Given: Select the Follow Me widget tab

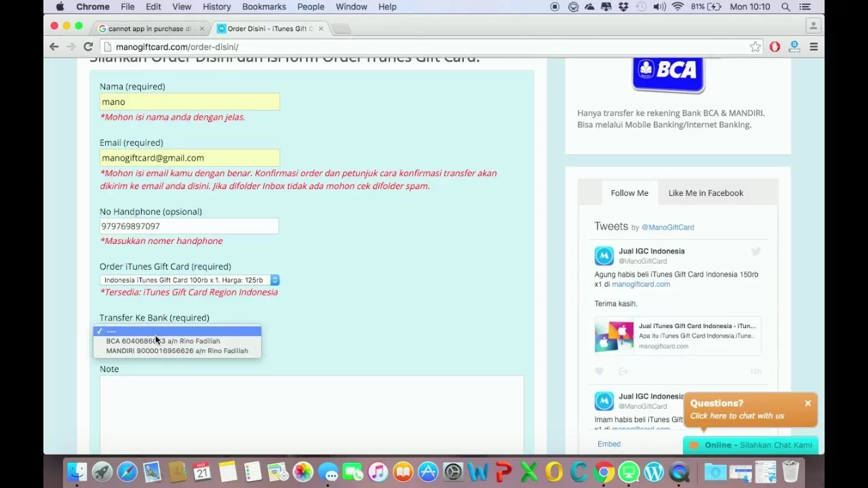Looking at the screenshot, I should click(629, 193).
